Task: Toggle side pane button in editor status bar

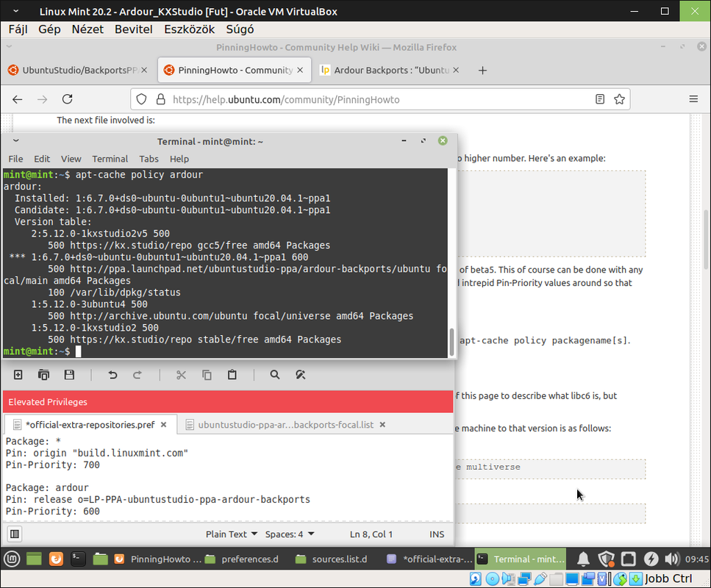Action: [x=15, y=534]
